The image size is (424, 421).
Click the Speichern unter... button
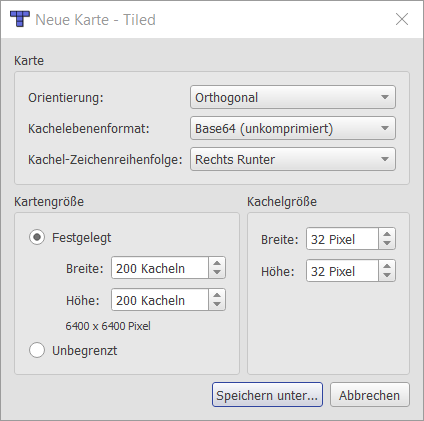click(x=267, y=395)
